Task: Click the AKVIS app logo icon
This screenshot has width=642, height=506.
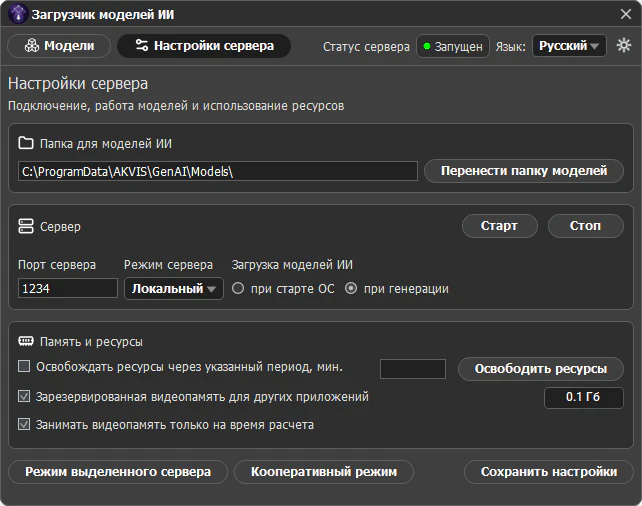Action: [18, 14]
